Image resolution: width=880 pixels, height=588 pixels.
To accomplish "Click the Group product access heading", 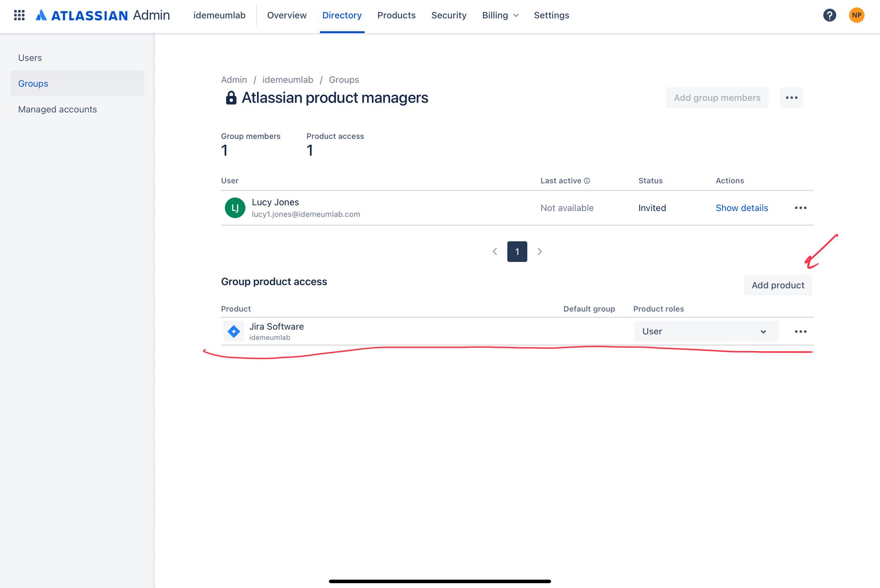I will click(x=274, y=282).
